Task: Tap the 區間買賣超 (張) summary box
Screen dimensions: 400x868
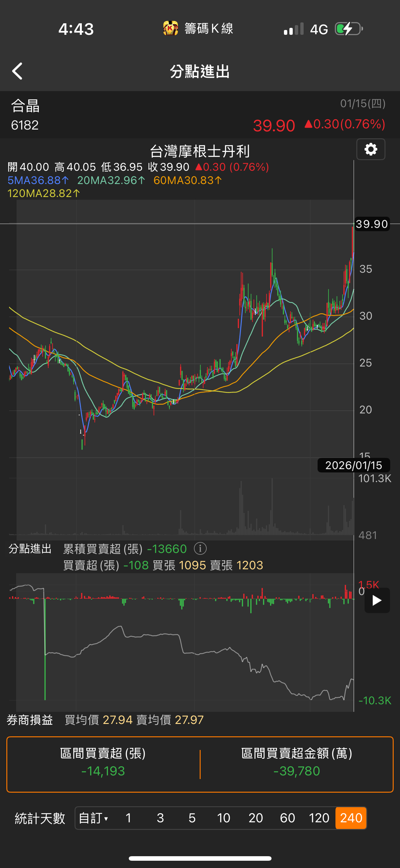Action: 103,764
